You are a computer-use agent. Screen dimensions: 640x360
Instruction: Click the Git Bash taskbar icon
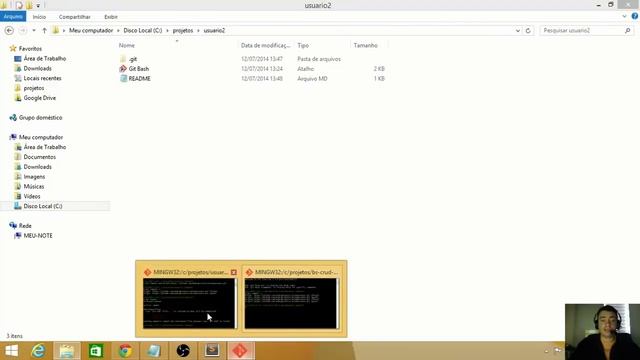[240, 351]
